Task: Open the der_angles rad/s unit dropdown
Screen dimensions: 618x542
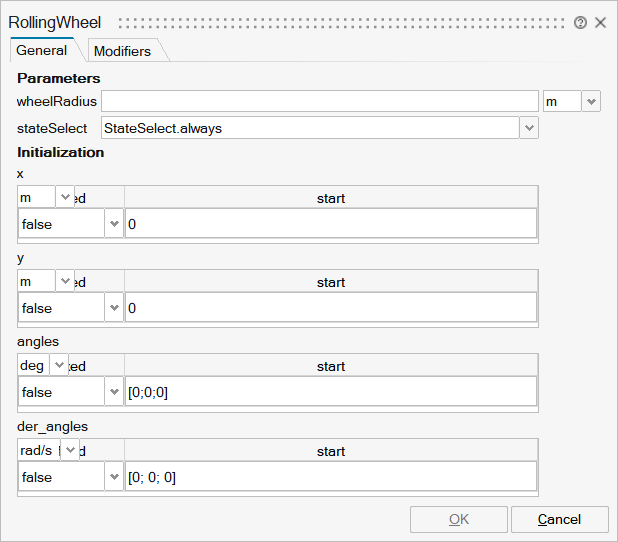Action: pos(70,450)
